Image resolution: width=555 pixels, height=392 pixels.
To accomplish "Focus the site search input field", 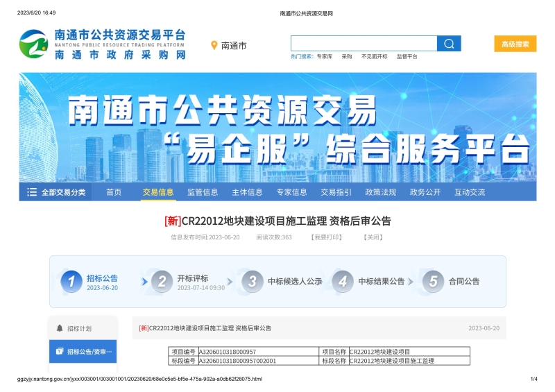I will click(x=364, y=44).
